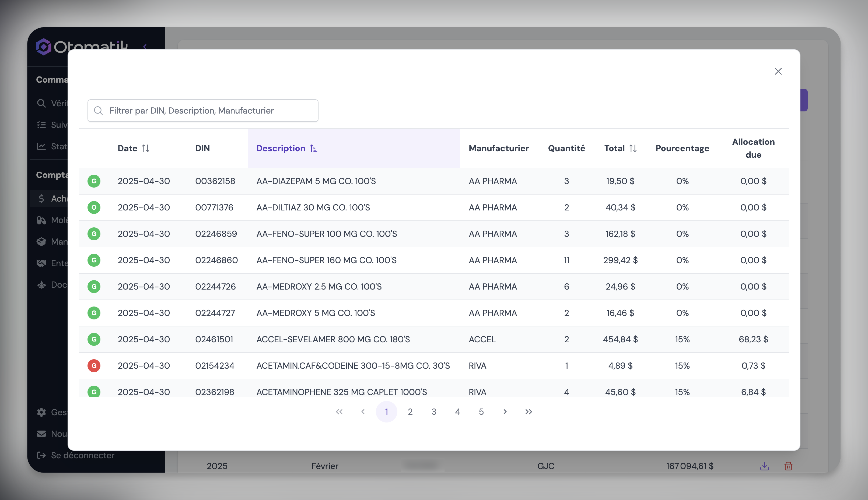Viewport: 868px width, 500px height.
Task: Click green O badge on AA-DILTIAZ row
Action: point(94,207)
